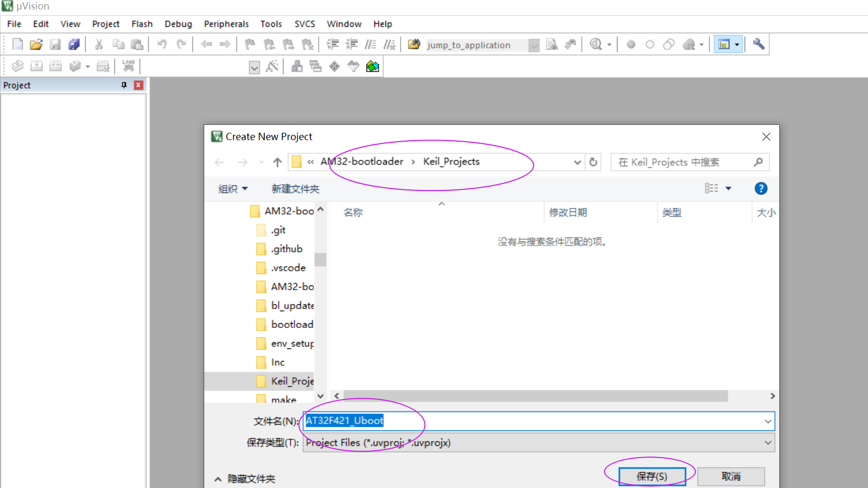Click the Paste clipboard icon
Screen dimensions: 868x488
(x=137, y=45)
